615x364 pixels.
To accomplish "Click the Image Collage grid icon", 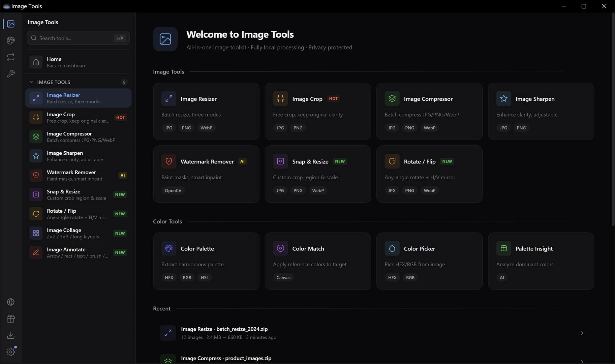I will pos(36,233).
